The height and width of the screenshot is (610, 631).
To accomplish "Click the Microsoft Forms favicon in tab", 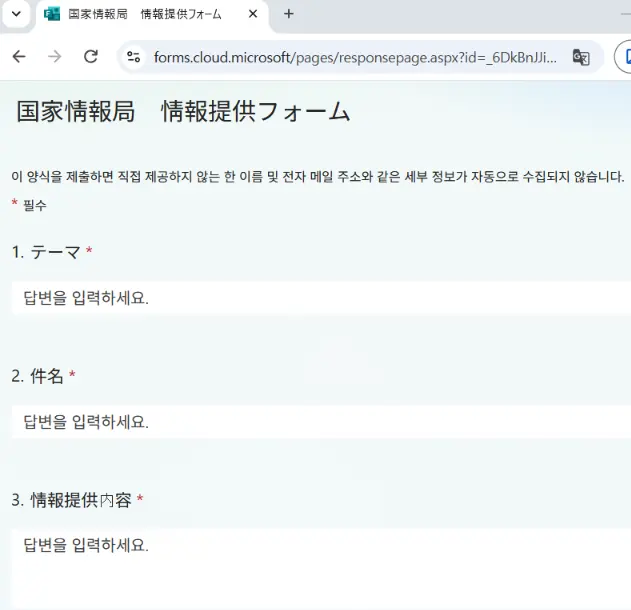I will [x=52, y=14].
